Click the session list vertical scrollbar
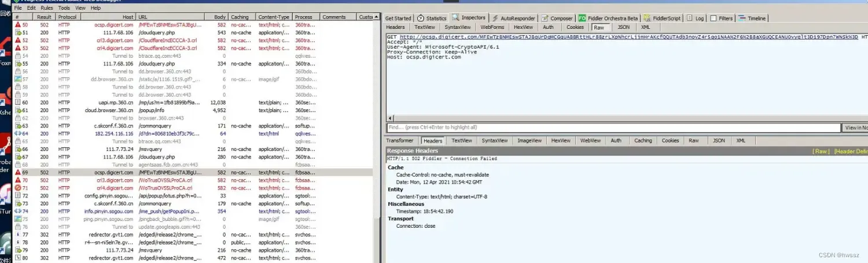This screenshot has height=263, width=868. (376, 139)
